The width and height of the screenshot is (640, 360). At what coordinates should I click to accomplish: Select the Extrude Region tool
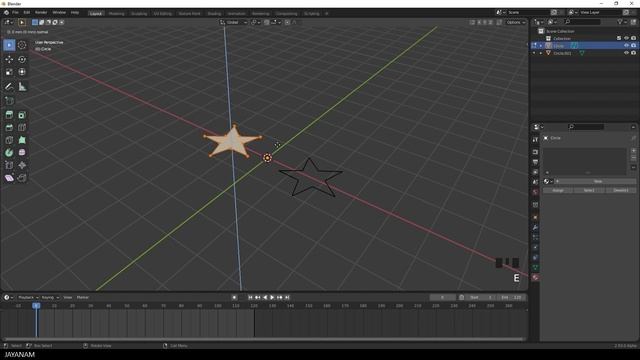pyautogui.click(x=9, y=115)
